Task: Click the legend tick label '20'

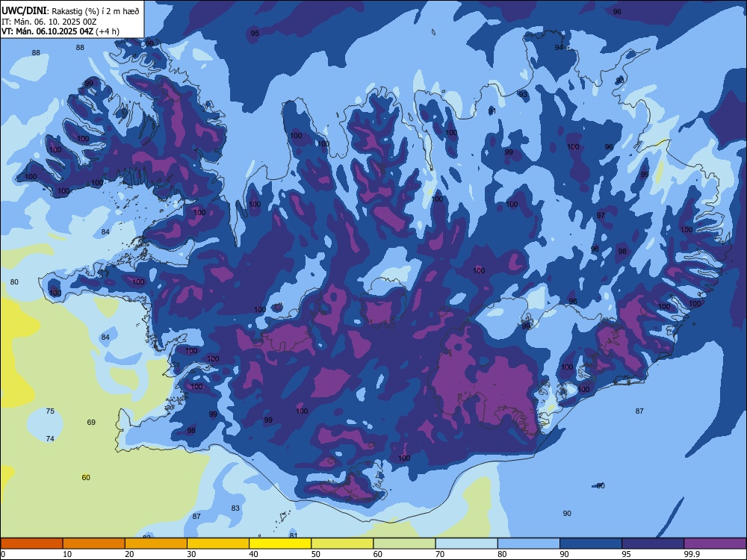Action: pos(129,554)
